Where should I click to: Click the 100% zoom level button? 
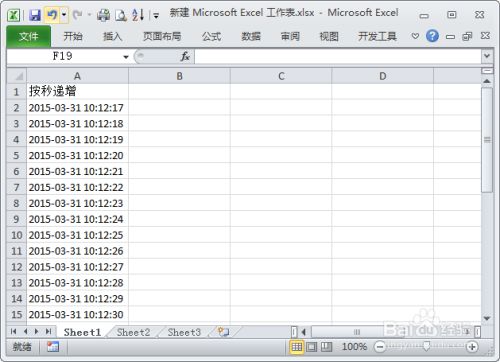click(x=354, y=347)
